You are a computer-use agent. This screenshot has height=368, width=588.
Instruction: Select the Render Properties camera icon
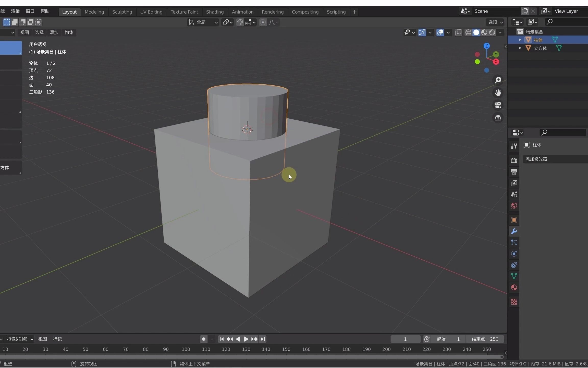pyautogui.click(x=514, y=160)
